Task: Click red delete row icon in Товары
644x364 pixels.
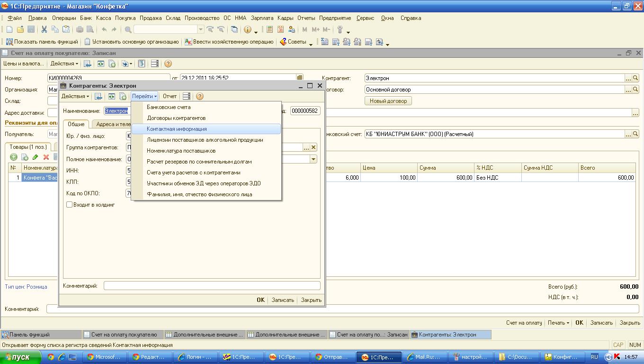Action: pos(46,157)
